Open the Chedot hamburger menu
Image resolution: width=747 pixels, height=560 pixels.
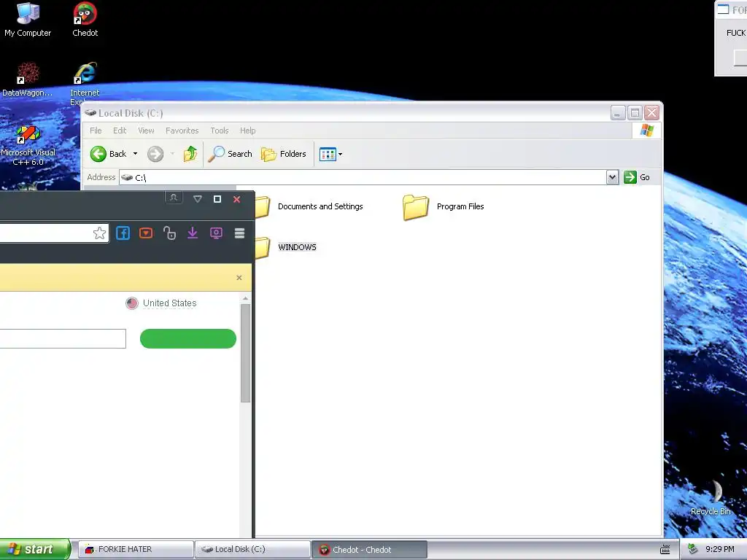[x=239, y=233]
